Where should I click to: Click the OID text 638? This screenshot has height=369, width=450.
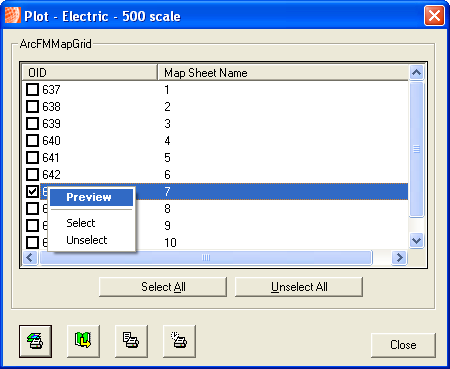51,107
